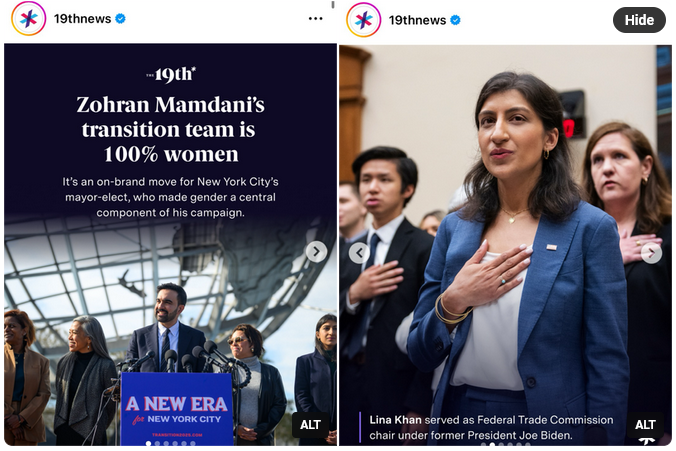
Task: Hide the right 19thnews post
Action: tap(639, 20)
